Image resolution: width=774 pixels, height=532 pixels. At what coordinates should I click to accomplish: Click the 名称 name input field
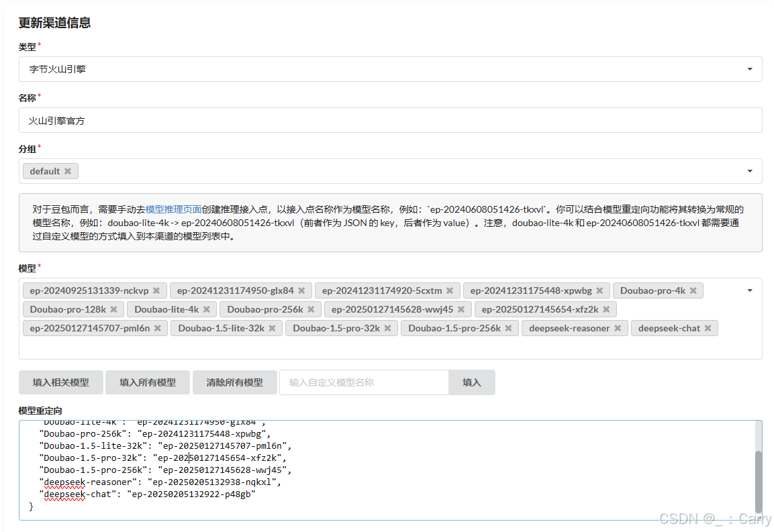click(391, 120)
